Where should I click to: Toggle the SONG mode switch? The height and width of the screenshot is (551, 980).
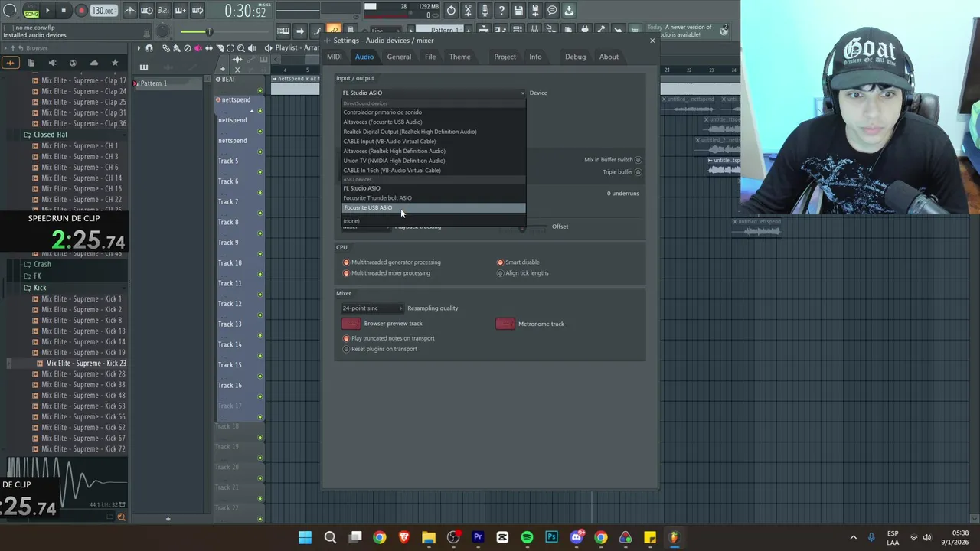(31, 11)
